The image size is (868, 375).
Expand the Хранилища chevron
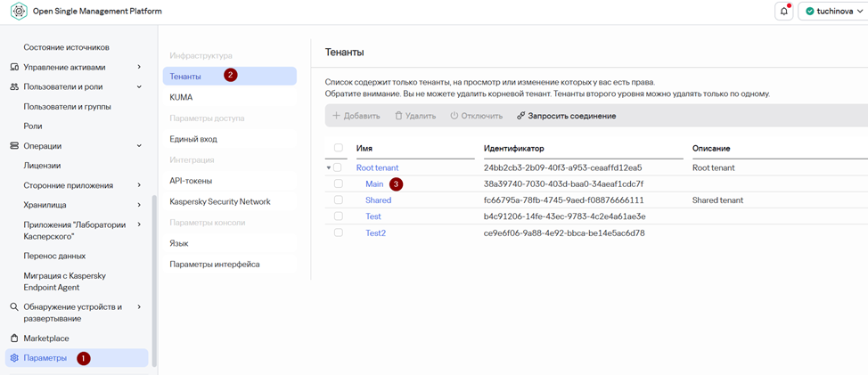click(140, 205)
